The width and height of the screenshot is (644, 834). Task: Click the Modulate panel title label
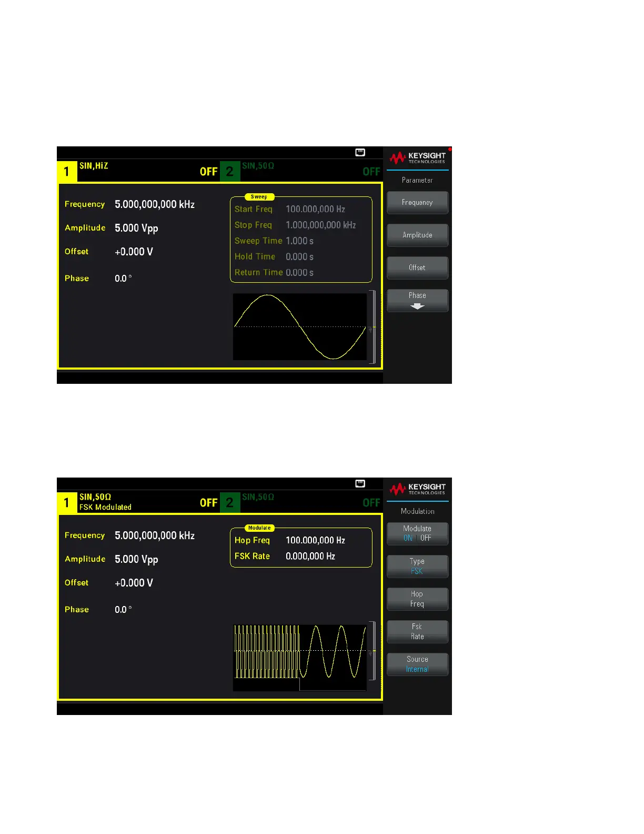pos(259,528)
